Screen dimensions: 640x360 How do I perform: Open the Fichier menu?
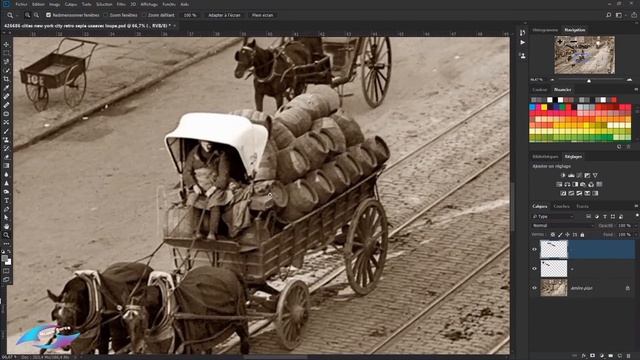[21, 4]
